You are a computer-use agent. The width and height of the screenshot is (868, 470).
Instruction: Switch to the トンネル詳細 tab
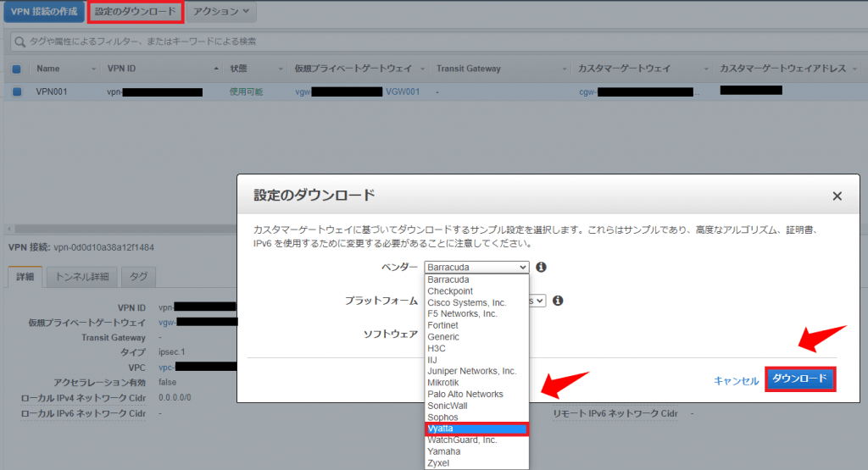coord(82,276)
